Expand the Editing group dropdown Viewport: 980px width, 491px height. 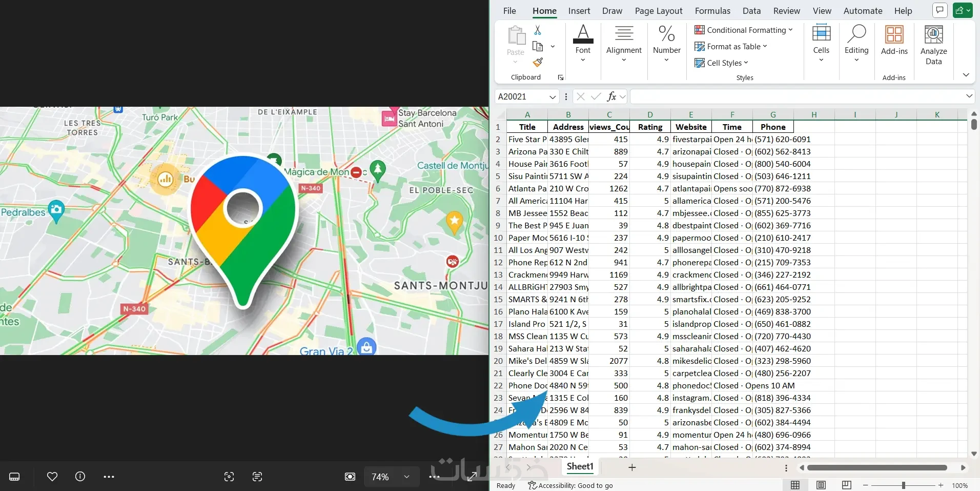(856, 60)
